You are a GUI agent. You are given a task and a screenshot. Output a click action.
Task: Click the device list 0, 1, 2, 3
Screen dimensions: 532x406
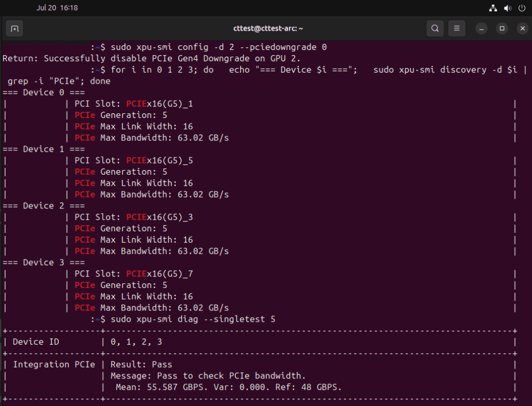tap(137, 342)
